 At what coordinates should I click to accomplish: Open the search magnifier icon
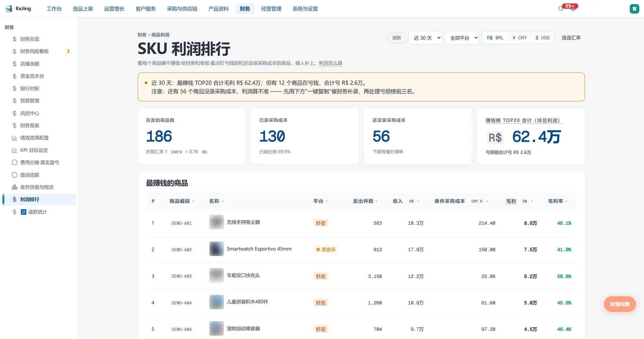(x=561, y=9)
